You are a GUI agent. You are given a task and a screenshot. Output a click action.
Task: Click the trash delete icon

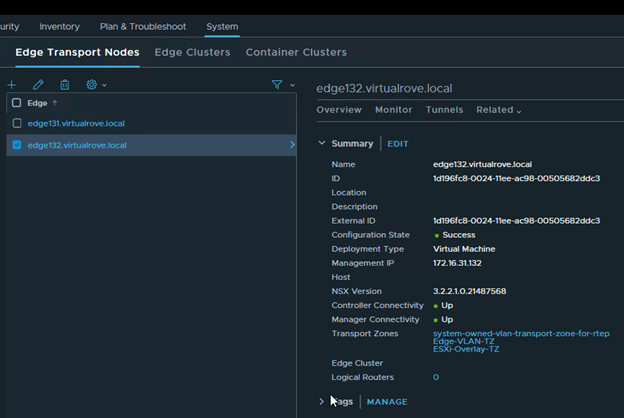tap(65, 86)
